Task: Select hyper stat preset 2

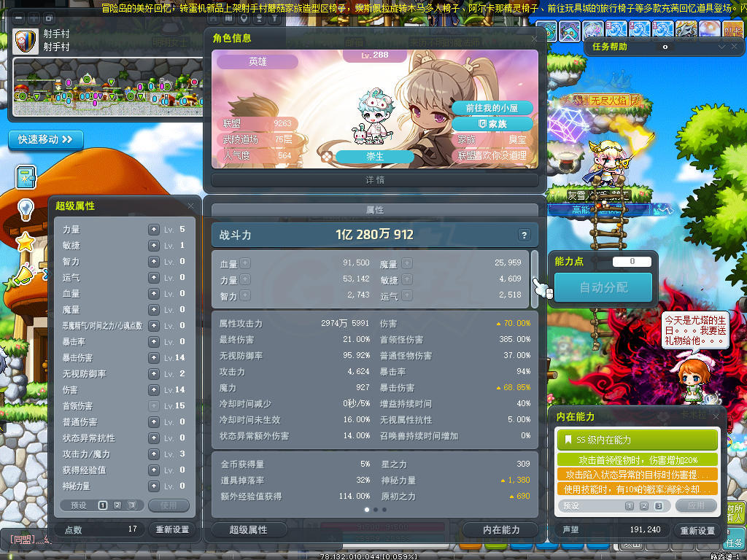Action: (117, 505)
